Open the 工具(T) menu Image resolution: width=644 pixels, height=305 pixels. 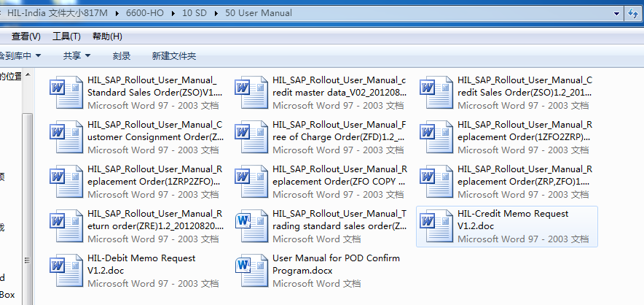(66, 36)
